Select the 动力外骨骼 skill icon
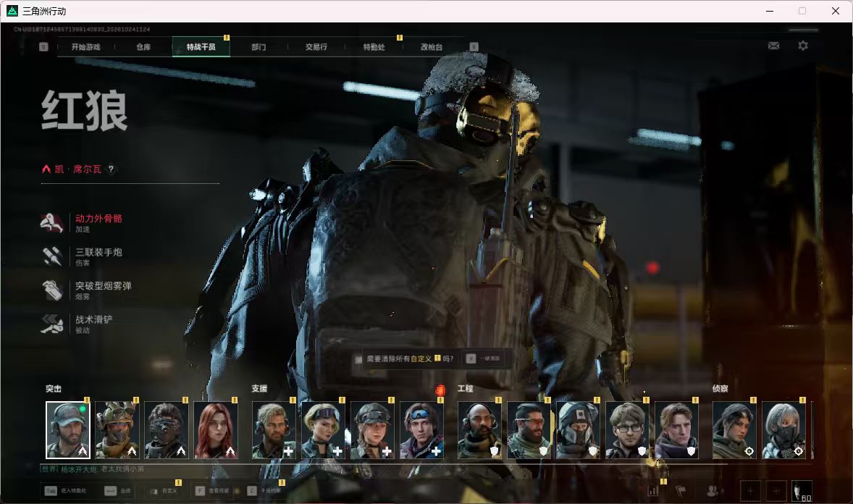Image resolution: width=853 pixels, height=504 pixels. pyautogui.click(x=52, y=222)
